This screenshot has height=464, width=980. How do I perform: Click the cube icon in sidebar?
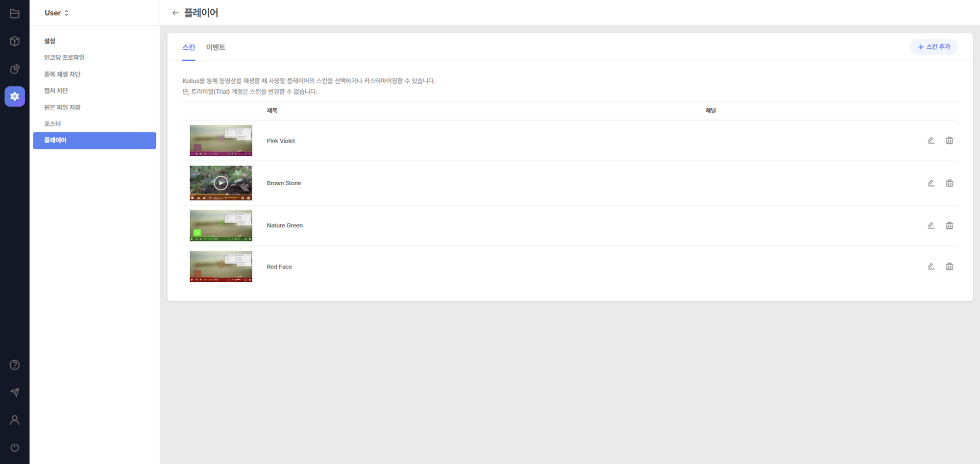[x=15, y=41]
